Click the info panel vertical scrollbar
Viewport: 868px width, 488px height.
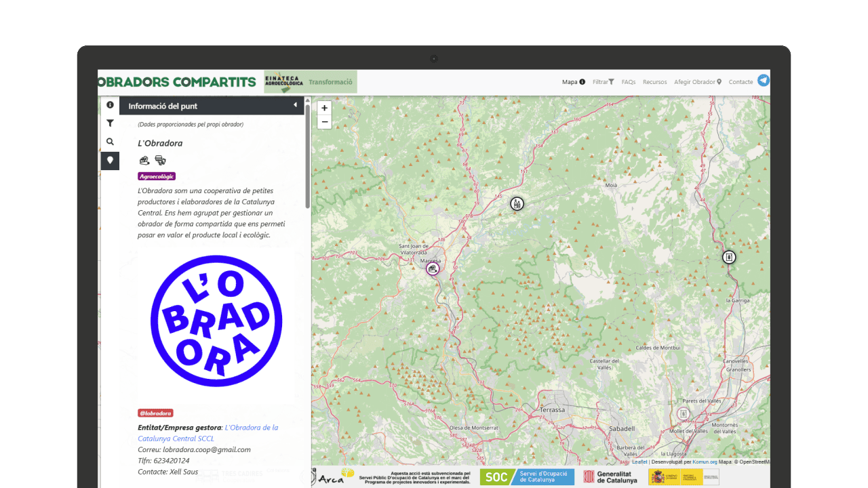308,156
